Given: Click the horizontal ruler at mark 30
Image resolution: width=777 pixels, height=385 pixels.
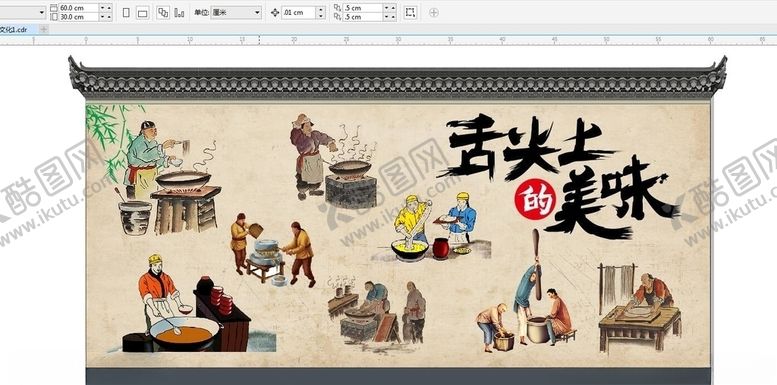Looking at the screenshot, I should (398, 40).
